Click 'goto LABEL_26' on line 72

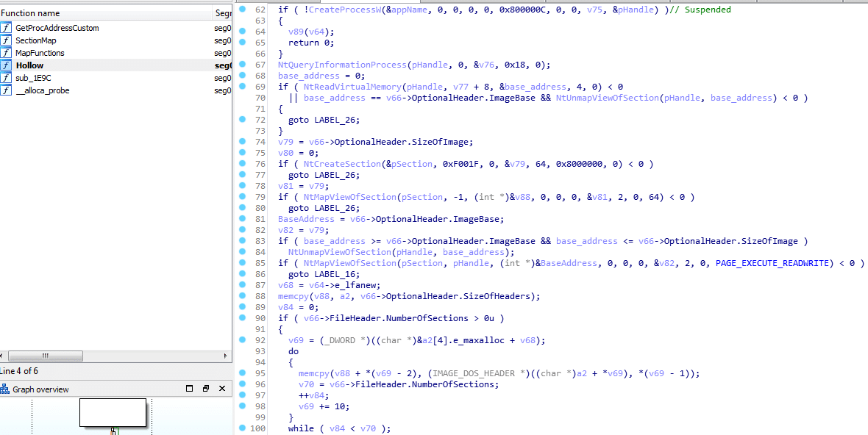[324, 119]
